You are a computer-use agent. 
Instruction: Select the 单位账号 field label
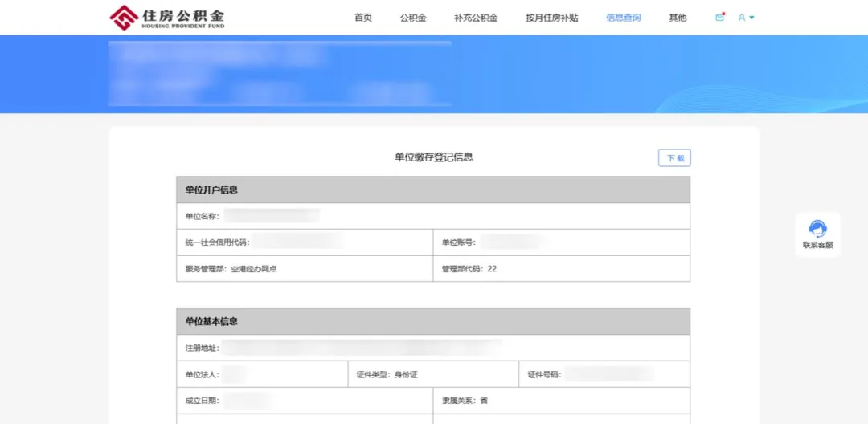coord(458,243)
